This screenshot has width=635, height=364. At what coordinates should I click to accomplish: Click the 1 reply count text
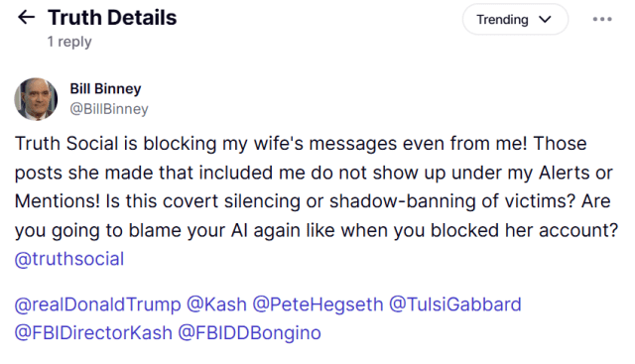click(69, 42)
